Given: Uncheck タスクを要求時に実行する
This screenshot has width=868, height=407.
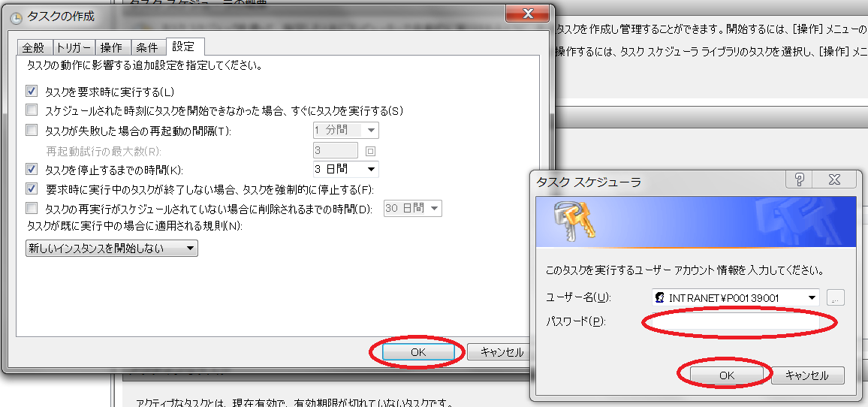Looking at the screenshot, I should 32,91.
